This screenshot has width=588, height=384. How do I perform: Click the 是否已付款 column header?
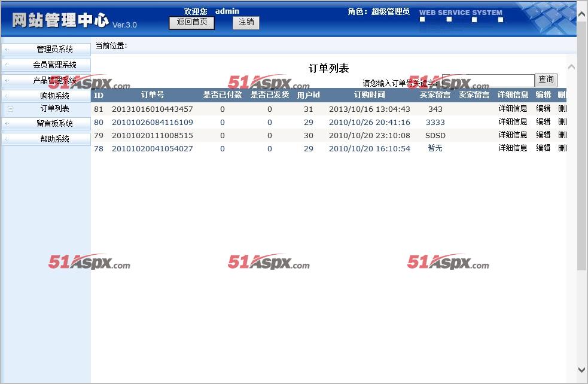pos(223,95)
